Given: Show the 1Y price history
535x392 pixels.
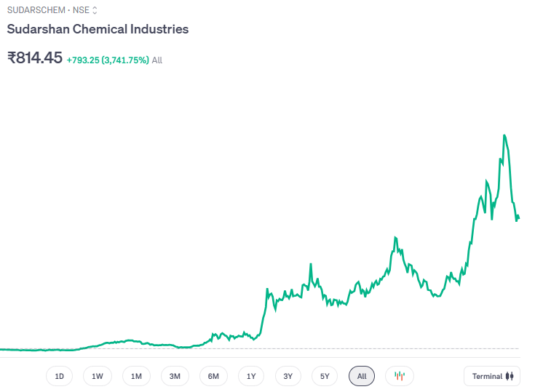Looking at the screenshot, I should point(251,376).
